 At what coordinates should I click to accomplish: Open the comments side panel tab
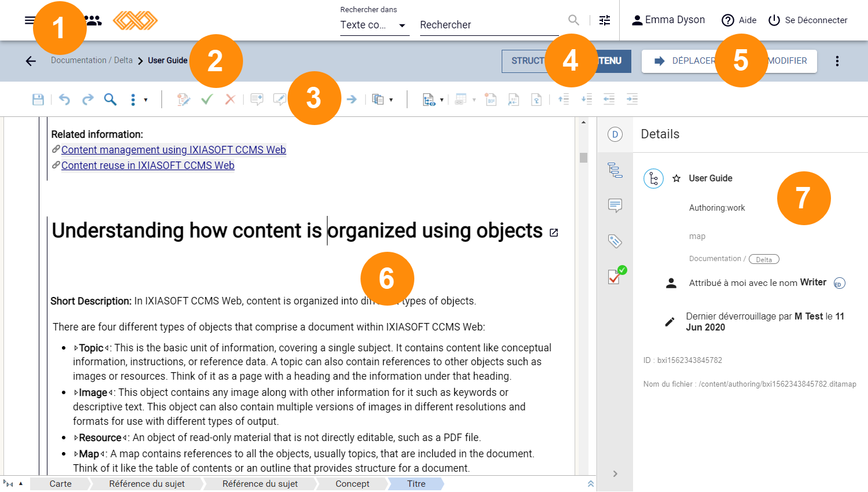coord(615,205)
